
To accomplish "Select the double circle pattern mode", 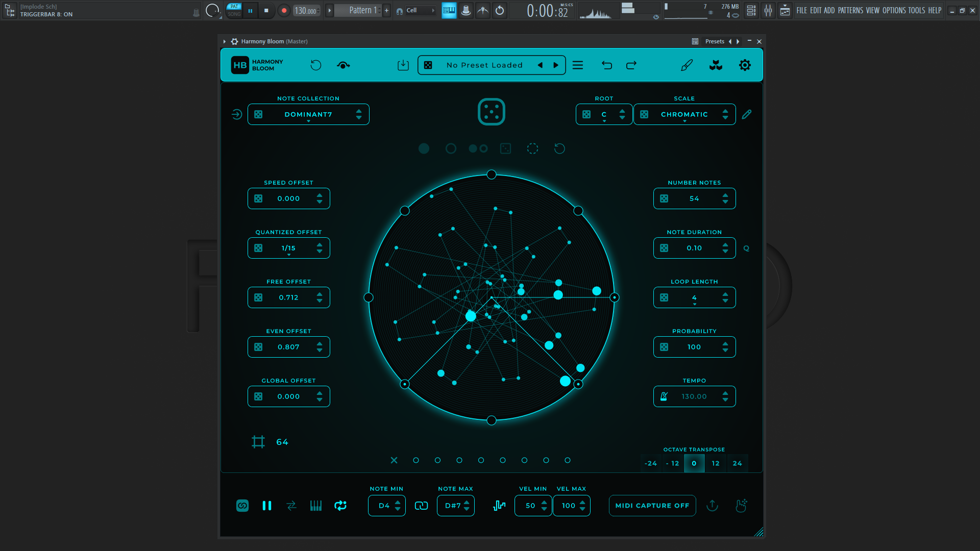I will point(478,148).
